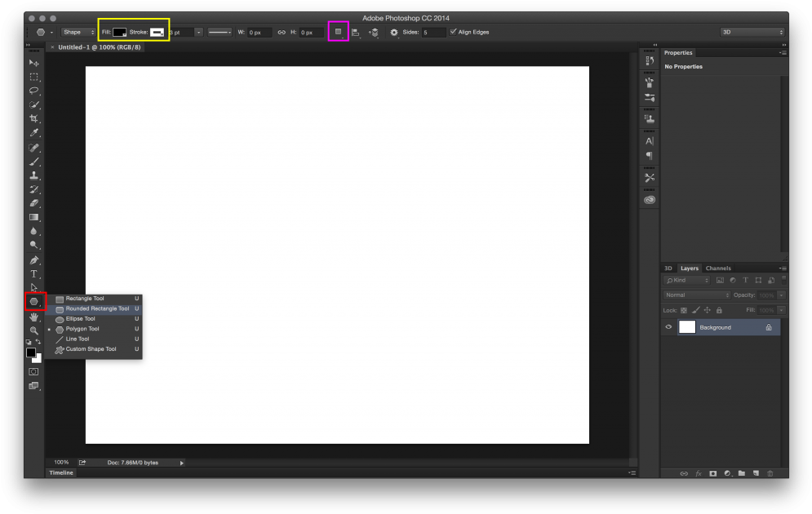Expand the 3D workspace switcher dropdown

[x=752, y=32]
